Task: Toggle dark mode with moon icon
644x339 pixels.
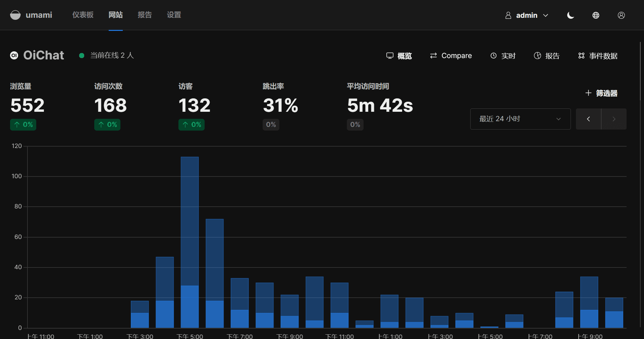Action: [x=570, y=15]
